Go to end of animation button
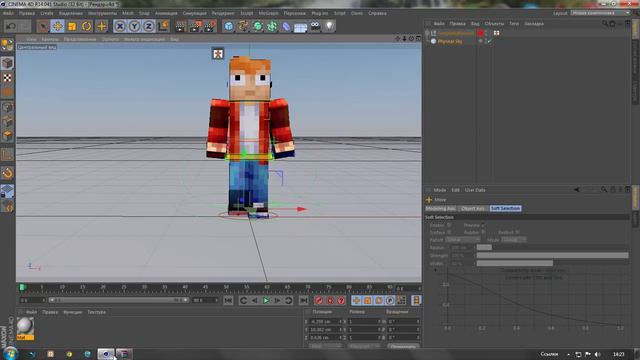Image resolution: width=640 pixels, height=360 pixels. point(303,301)
